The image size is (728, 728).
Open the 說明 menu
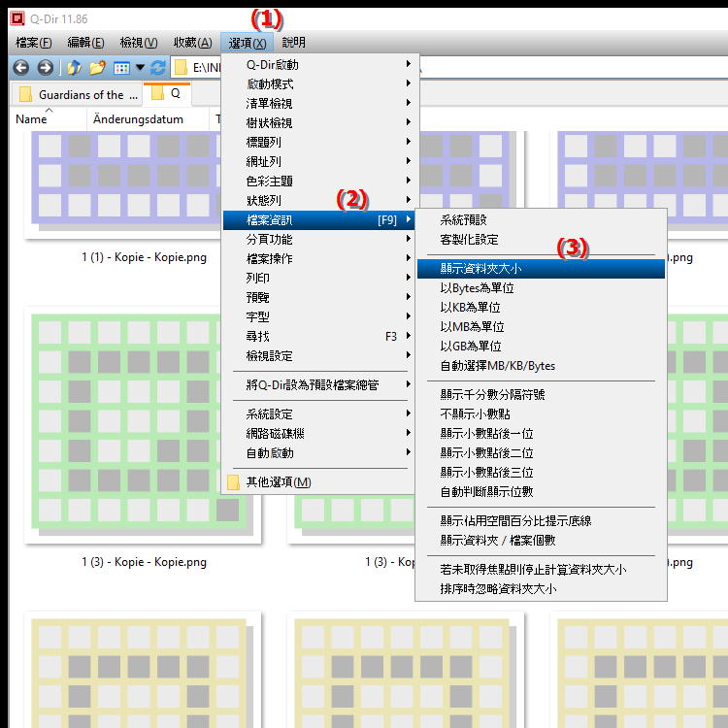point(294,43)
